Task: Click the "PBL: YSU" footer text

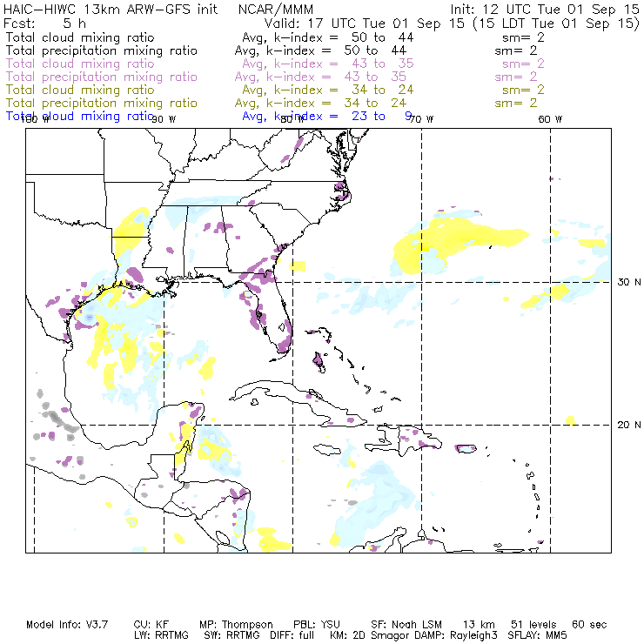Action: (317, 625)
